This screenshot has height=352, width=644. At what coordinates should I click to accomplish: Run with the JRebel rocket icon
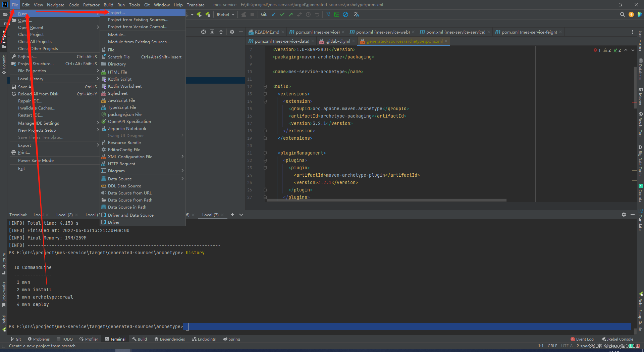199,14
